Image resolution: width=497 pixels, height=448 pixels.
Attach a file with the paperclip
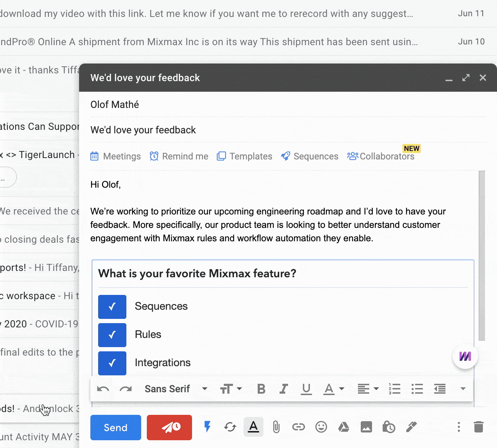click(x=276, y=427)
